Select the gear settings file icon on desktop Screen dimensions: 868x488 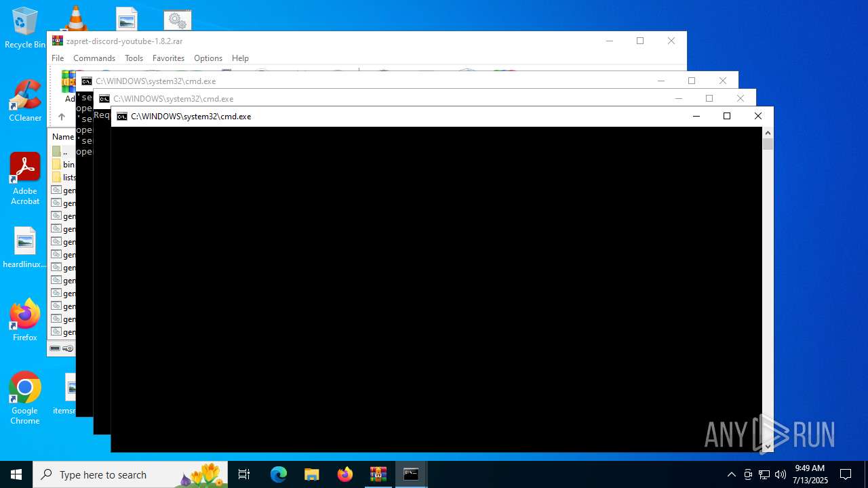click(178, 20)
